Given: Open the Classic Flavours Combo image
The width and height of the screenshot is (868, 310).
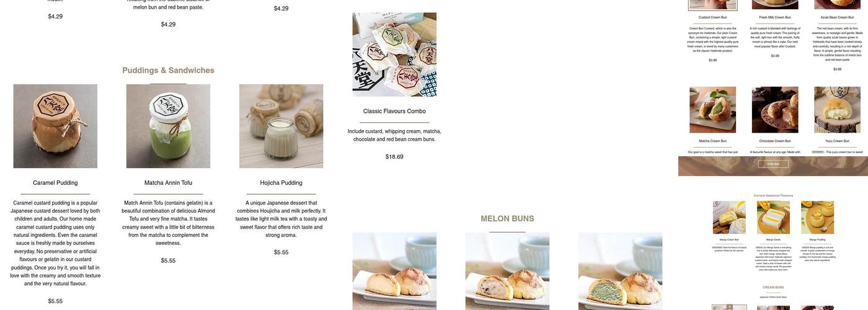Looking at the screenshot, I should click(394, 55).
